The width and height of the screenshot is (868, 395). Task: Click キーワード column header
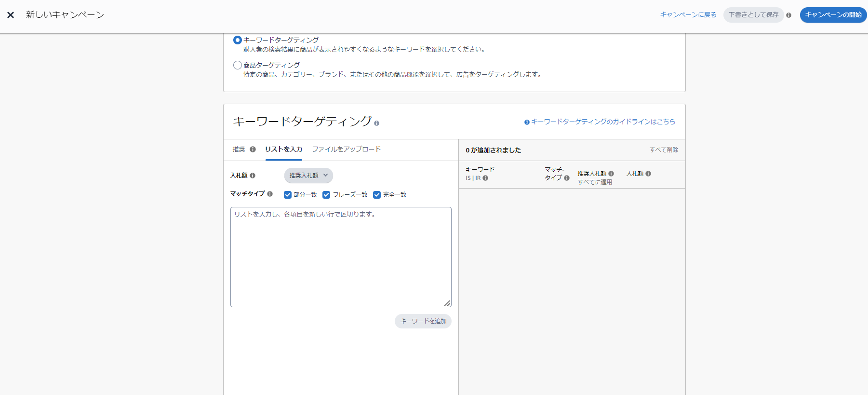point(480,170)
